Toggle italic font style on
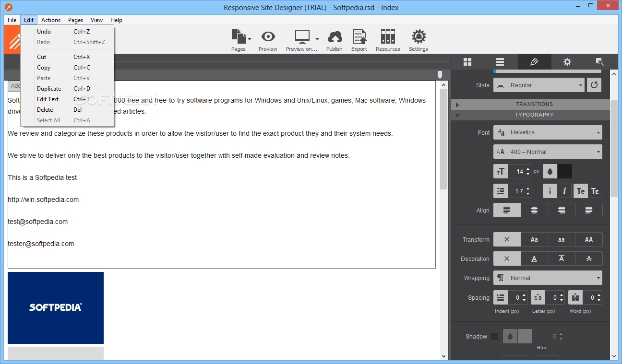The width and height of the screenshot is (622, 364). point(564,191)
